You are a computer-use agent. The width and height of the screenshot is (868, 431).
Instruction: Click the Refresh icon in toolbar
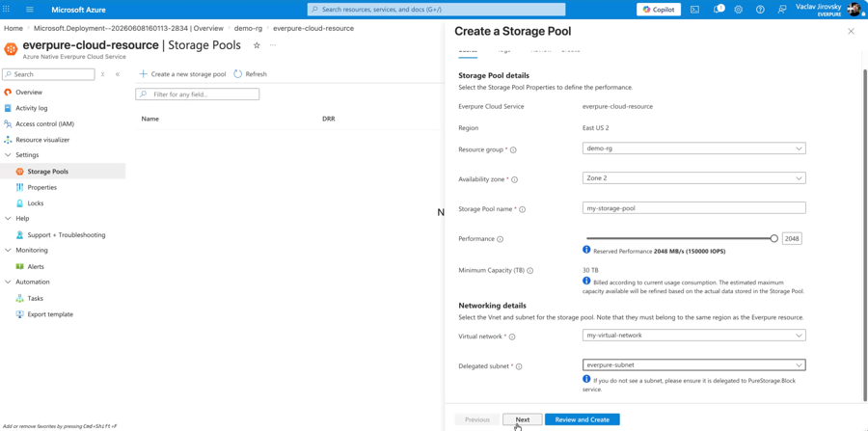[x=238, y=74]
